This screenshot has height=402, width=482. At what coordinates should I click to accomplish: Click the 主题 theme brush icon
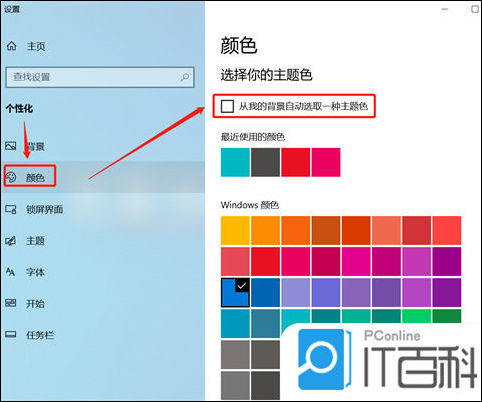point(11,241)
